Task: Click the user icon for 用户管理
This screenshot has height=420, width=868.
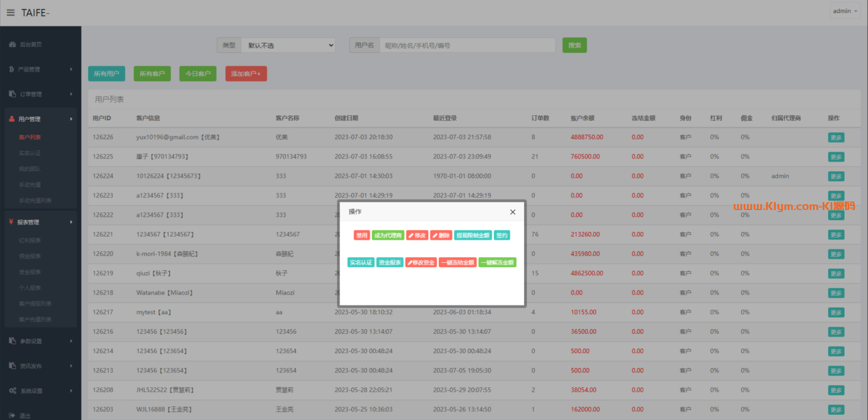Action: click(x=12, y=119)
